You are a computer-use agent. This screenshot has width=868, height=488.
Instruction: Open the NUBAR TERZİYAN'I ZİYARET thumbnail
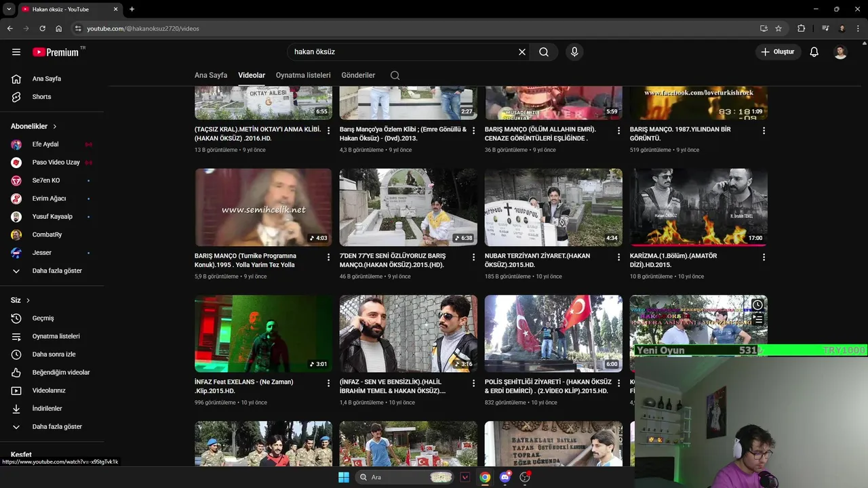point(553,207)
